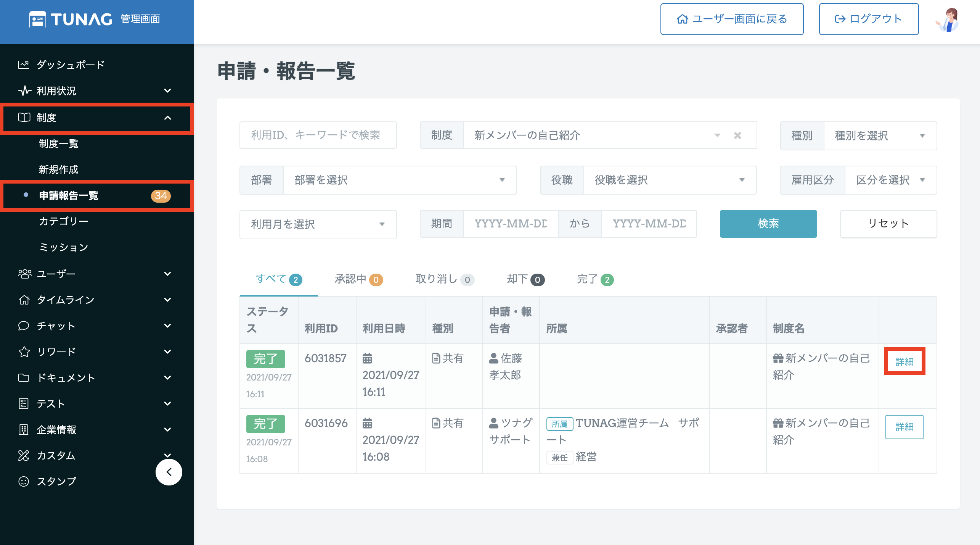Collapse the 制度 menu chevron
Viewport: 980px width, 545px height.
[x=167, y=118]
